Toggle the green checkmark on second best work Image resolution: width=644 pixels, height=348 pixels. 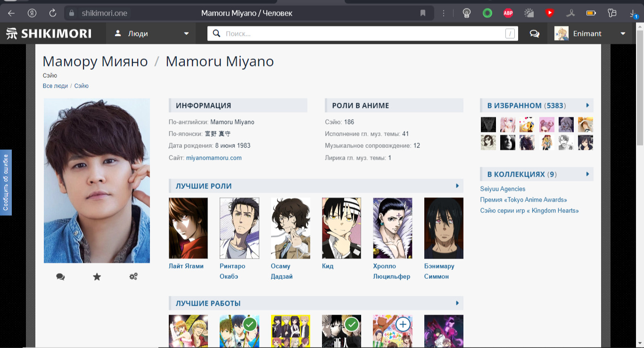click(x=250, y=324)
